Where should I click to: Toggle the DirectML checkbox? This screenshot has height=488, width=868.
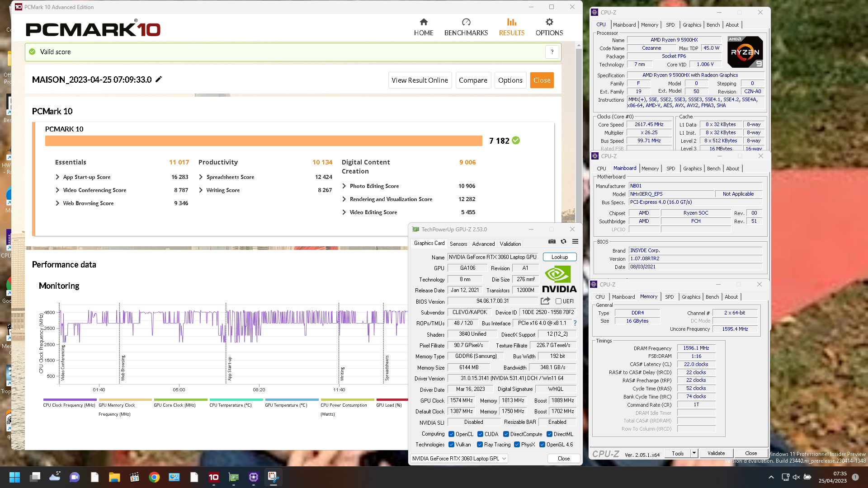pos(549,434)
